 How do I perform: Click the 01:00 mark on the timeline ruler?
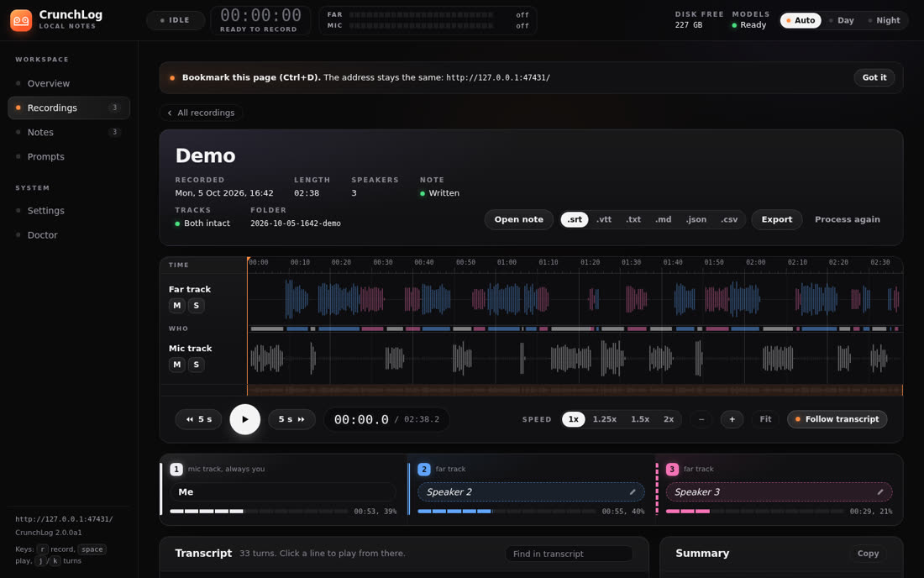[507, 262]
